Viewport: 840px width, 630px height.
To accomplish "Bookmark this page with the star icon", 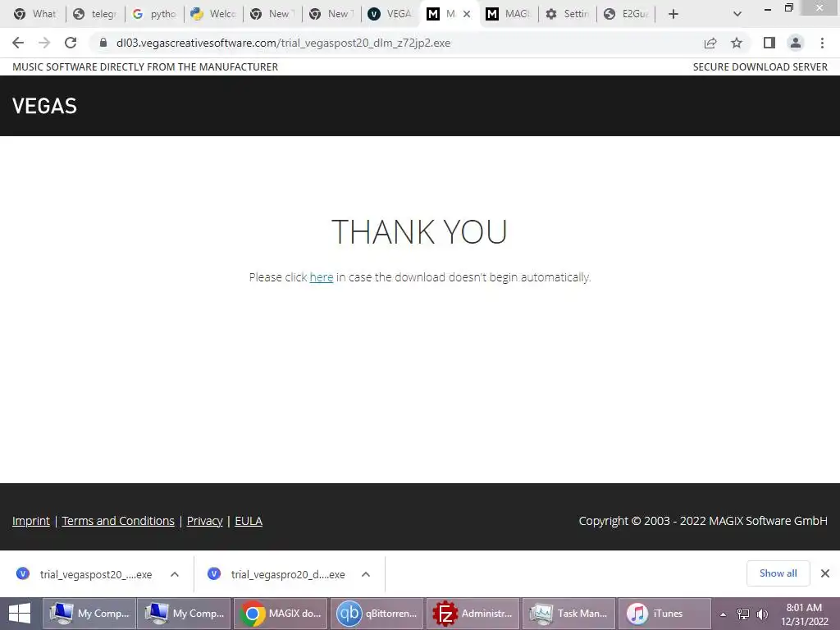I will tap(737, 43).
